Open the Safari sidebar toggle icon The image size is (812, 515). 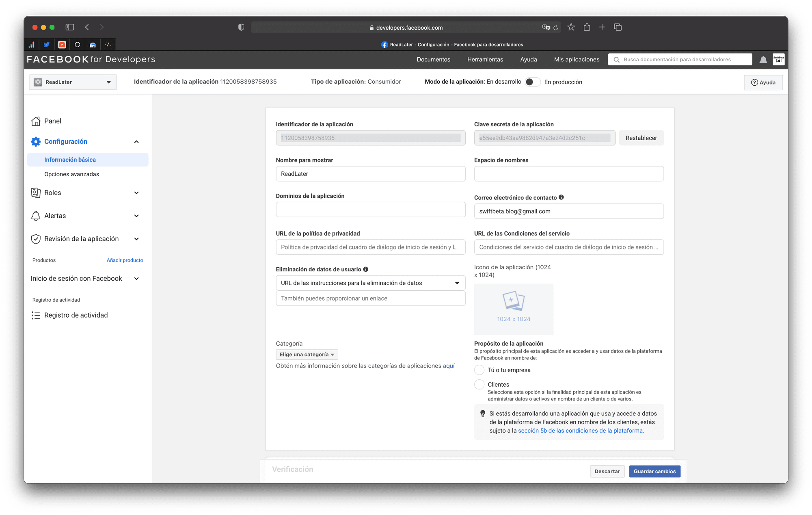[x=70, y=27]
